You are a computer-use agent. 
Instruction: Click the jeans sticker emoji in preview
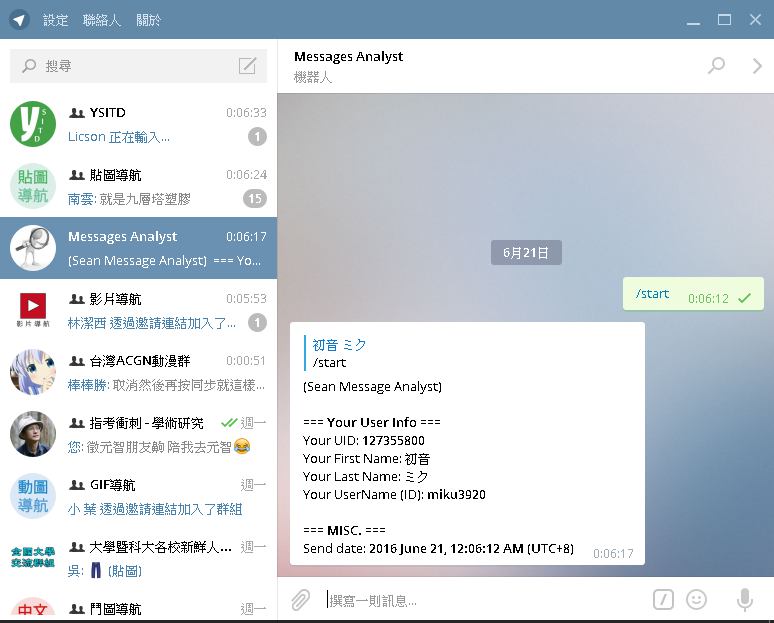pyautogui.click(x=96, y=571)
